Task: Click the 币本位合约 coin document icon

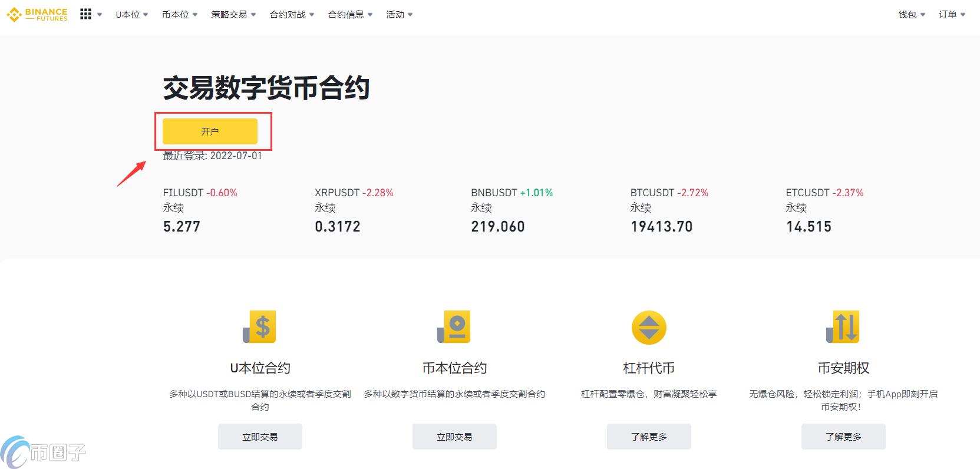Action: 454,327
